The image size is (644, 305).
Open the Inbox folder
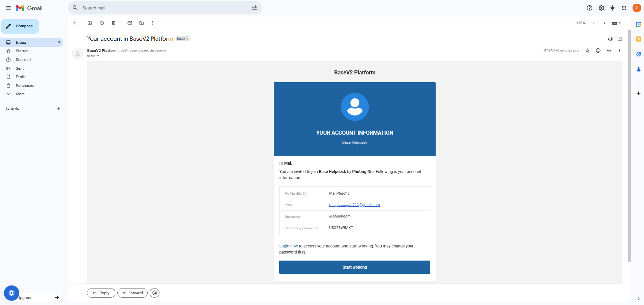[32, 42]
